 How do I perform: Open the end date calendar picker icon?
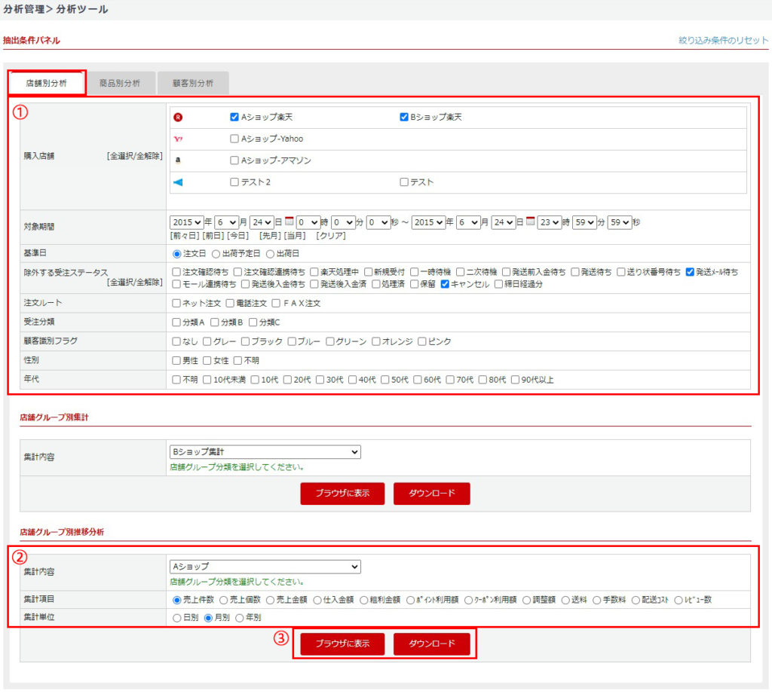530,222
